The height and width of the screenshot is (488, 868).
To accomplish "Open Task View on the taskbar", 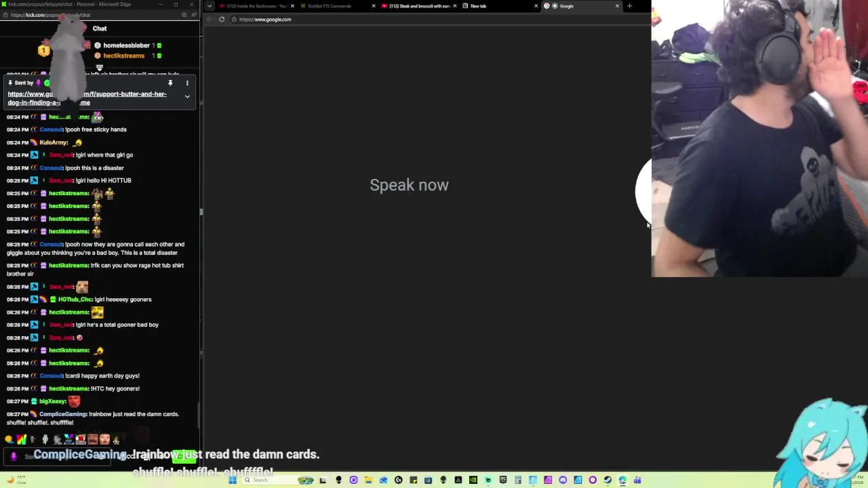I will pyautogui.click(x=323, y=480).
